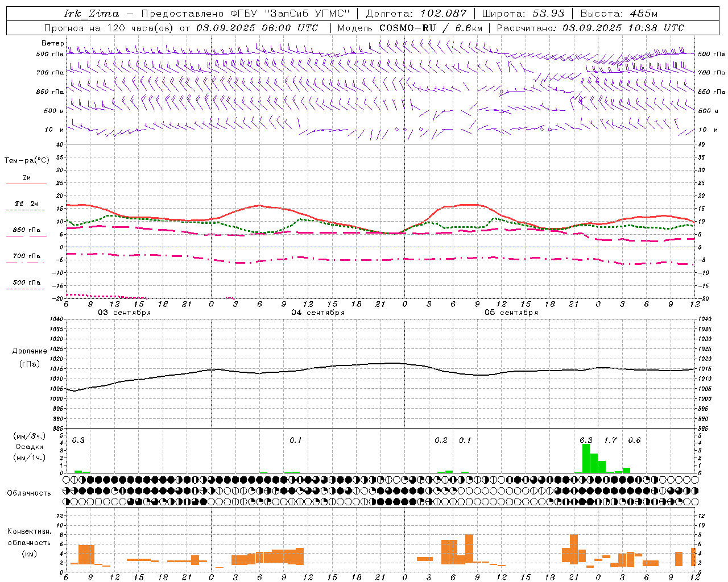This screenshot has height=582, width=728.
Task: Click the 700 гПа temperature legend entry
Action: tap(27, 256)
